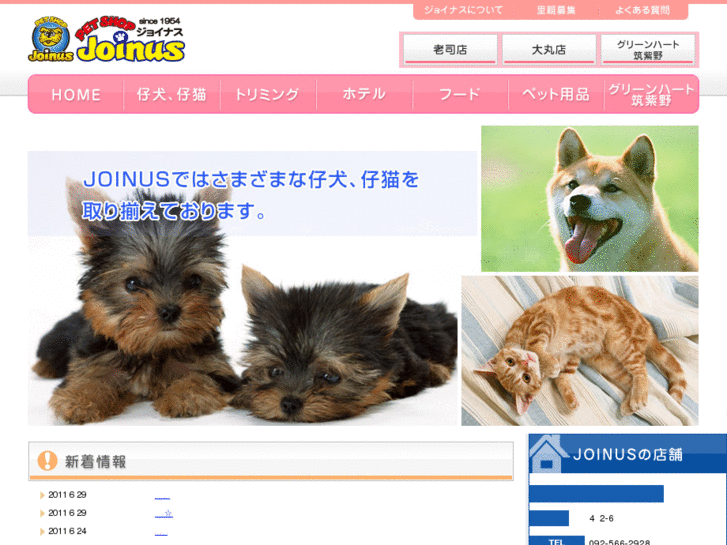
Task: Click the 大丸店 store button
Action: tap(549, 49)
